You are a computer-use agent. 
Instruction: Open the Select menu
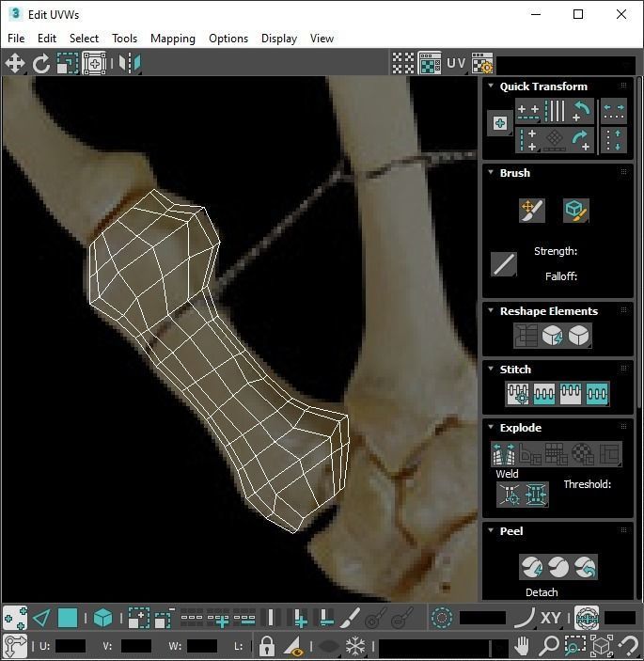(84, 39)
